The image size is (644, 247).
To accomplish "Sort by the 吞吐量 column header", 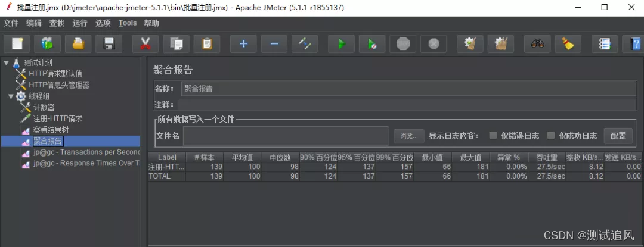I will 547,157.
